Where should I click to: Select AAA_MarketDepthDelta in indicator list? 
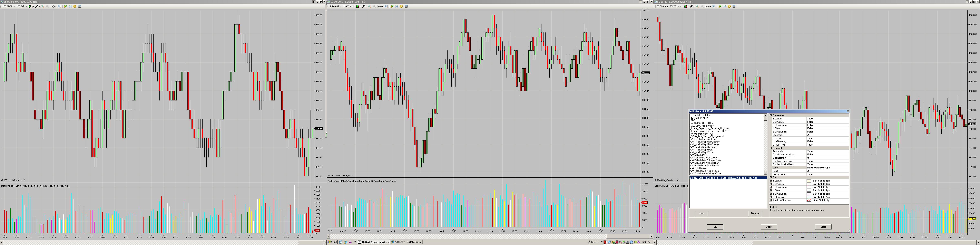coord(702,150)
